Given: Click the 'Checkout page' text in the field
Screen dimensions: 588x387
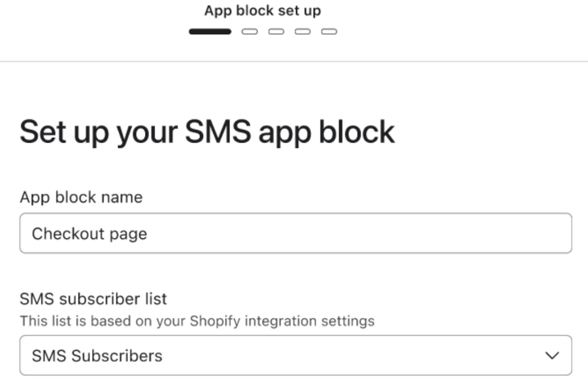Looking at the screenshot, I should pyautogui.click(x=89, y=234).
